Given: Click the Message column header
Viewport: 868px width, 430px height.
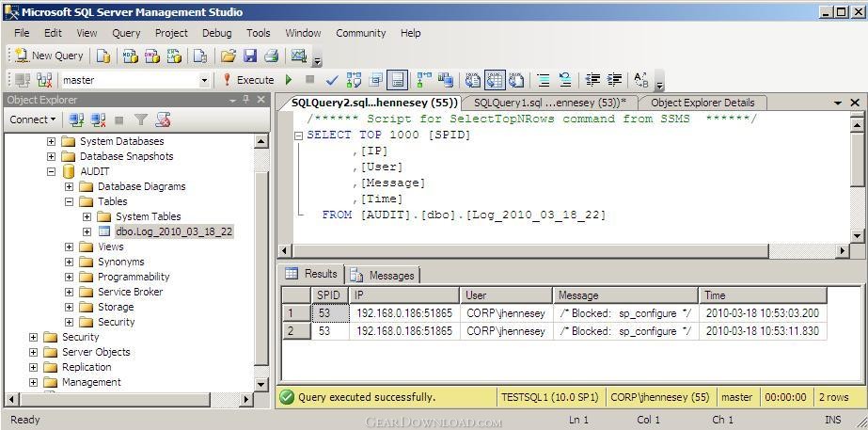Looking at the screenshot, I should (x=625, y=295).
